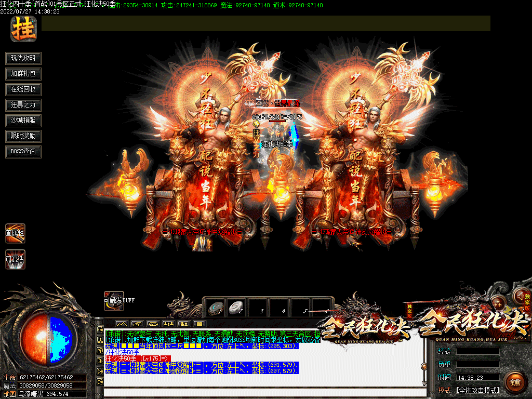Open the 狂暴之力 berserk power menu
This screenshot has width=532, height=399.
tap(23, 104)
